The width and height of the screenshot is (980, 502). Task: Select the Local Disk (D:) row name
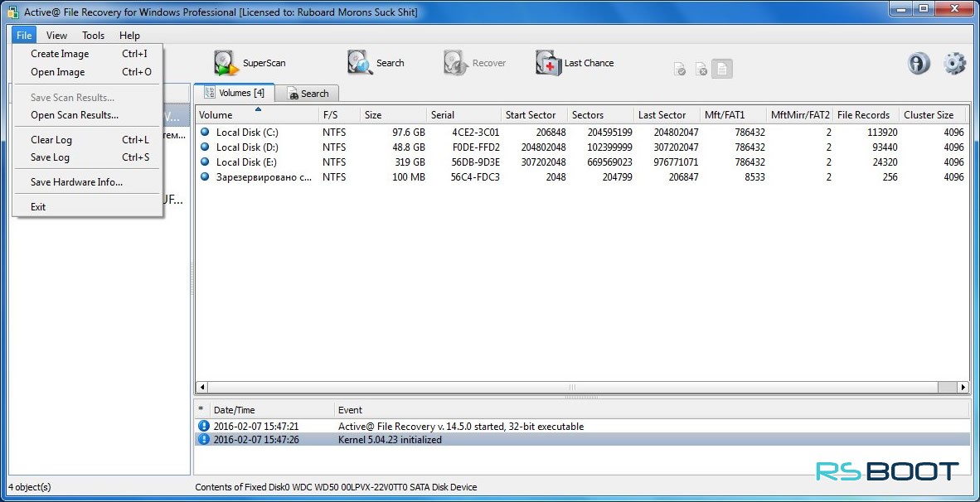pos(247,147)
